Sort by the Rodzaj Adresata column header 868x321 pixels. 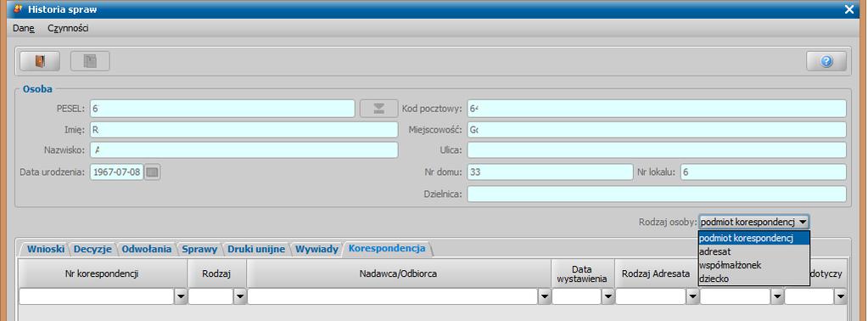[x=656, y=273]
